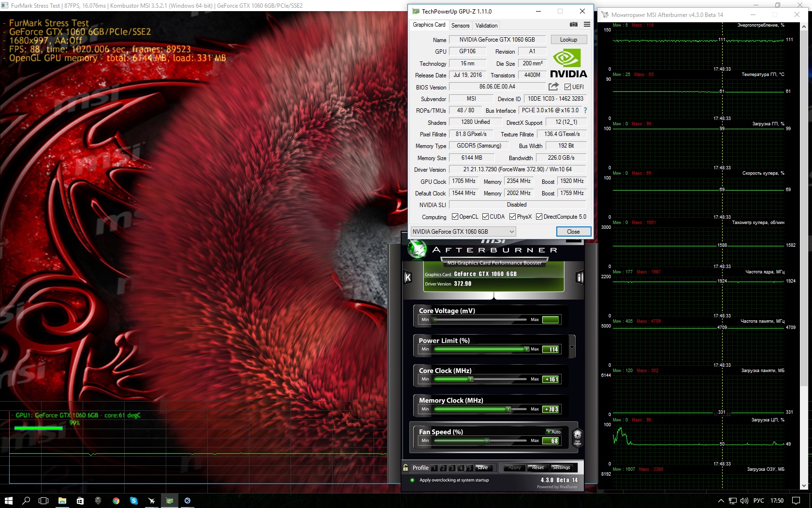Open the GPU selection dropdown in GPU-Z

coord(463,232)
